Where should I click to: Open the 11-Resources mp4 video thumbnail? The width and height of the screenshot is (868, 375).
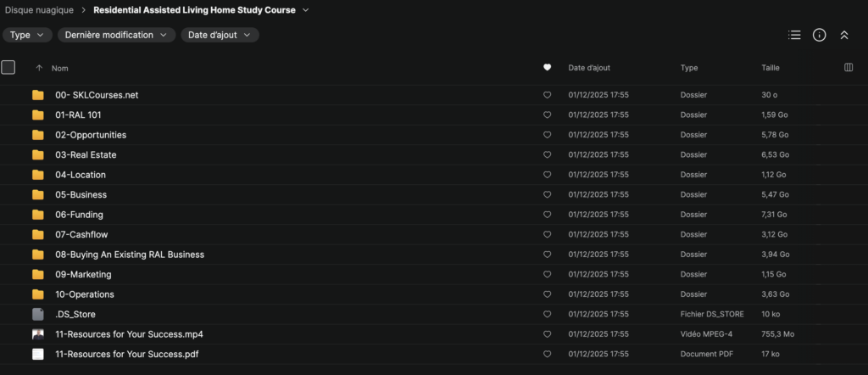click(x=38, y=334)
